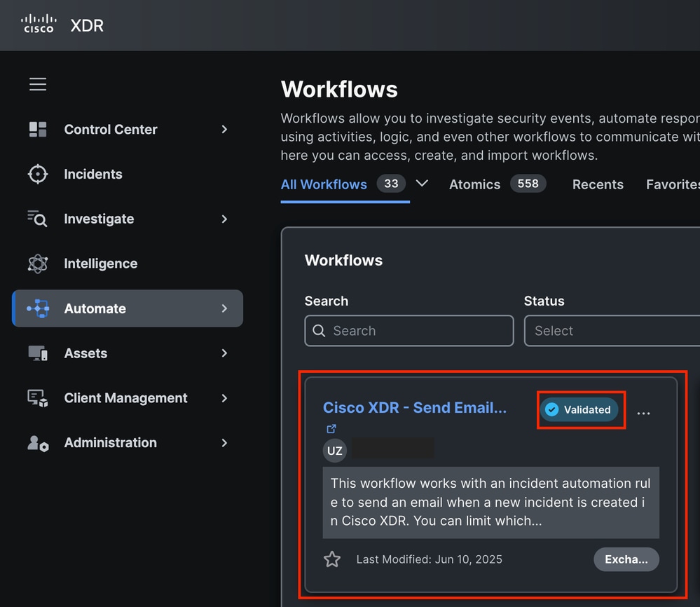Toggle the hamburger navigation menu
Image resolution: width=700 pixels, height=607 pixels.
(x=38, y=84)
